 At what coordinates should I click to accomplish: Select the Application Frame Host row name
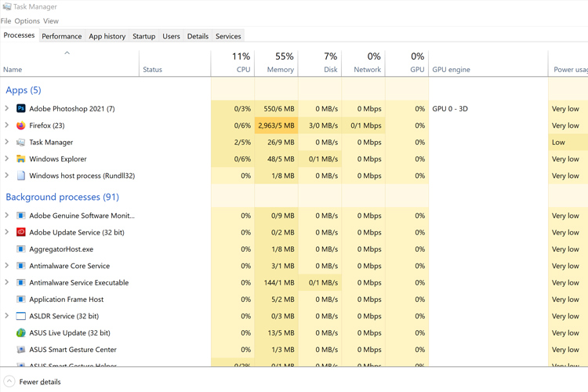pyautogui.click(x=67, y=299)
